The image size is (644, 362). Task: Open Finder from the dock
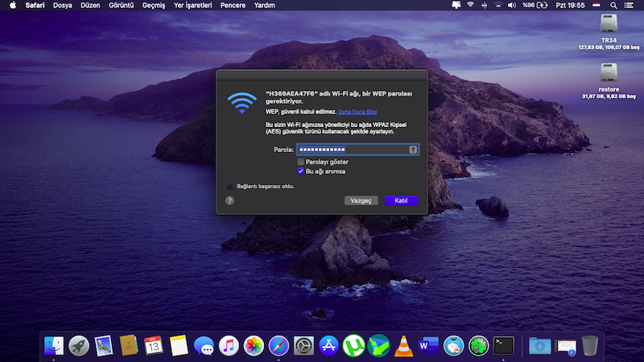[54, 346]
